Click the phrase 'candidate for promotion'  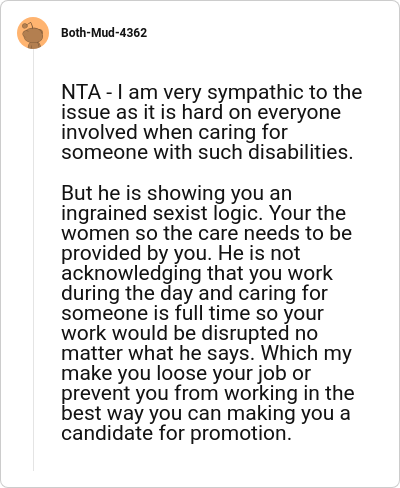point(176,433)
